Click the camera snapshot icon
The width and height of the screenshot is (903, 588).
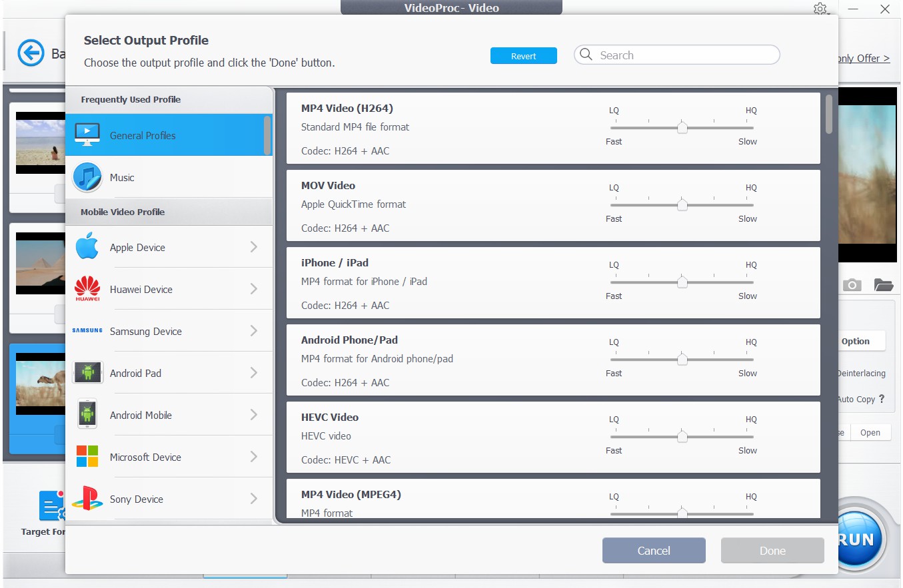coord(852,285)
